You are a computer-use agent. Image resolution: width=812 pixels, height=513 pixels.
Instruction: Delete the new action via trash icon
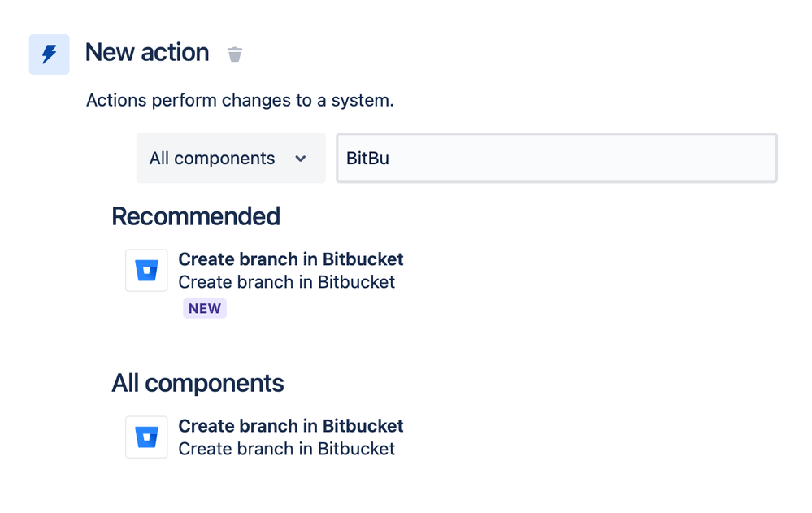tap(235, 54)
